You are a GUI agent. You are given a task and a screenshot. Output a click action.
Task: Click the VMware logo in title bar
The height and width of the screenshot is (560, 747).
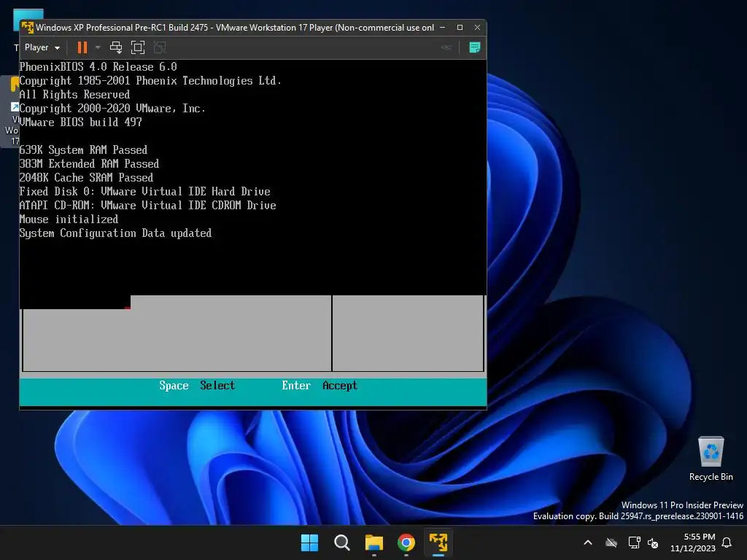pos(28,28)
